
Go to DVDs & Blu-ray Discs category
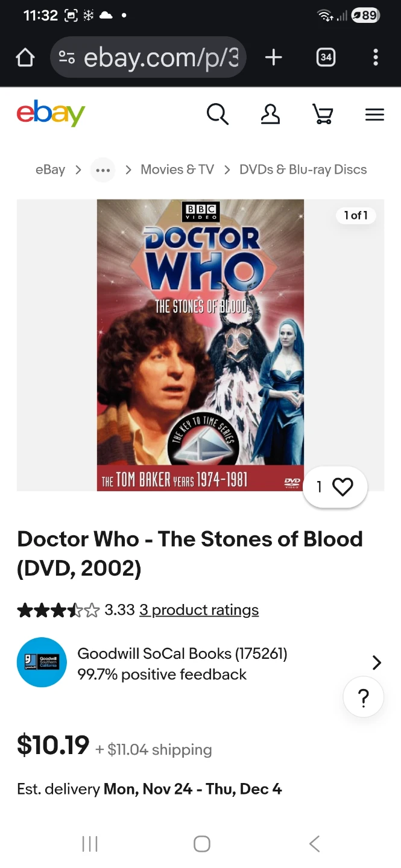click(x=303, y=169)
